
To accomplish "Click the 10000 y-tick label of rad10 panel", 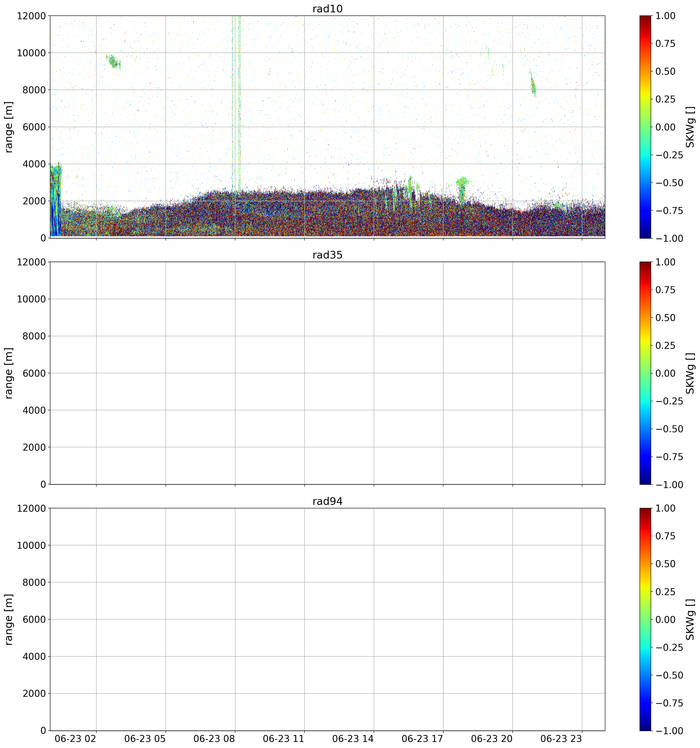I will coord(31,53).
